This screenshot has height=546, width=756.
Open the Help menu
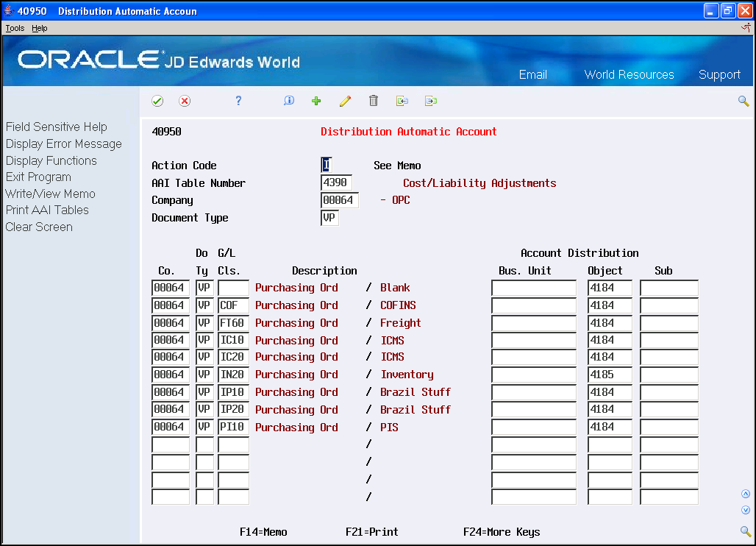coord(40,28)
